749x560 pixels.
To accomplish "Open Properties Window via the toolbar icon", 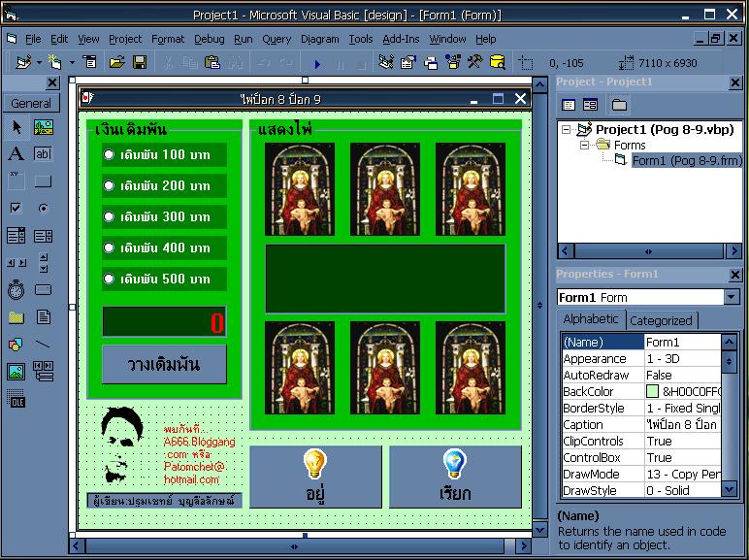I will 407,62.
